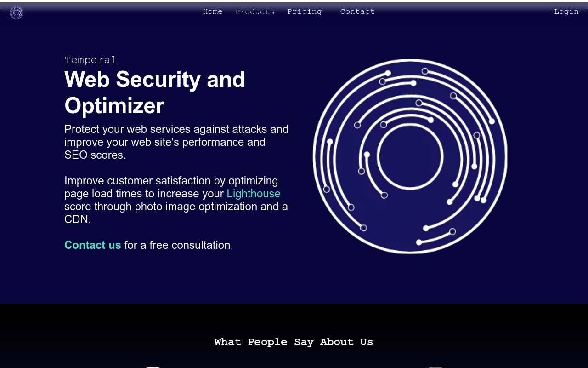The image size is (588, 368).
Task: Follow the Lighthouse hyperlink
Action: pos(254,194)
